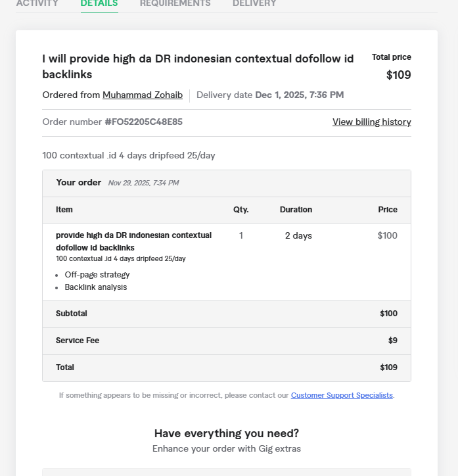The image size is (458, 476).
Task: Click the Item column header
Action: click(64, 210)
